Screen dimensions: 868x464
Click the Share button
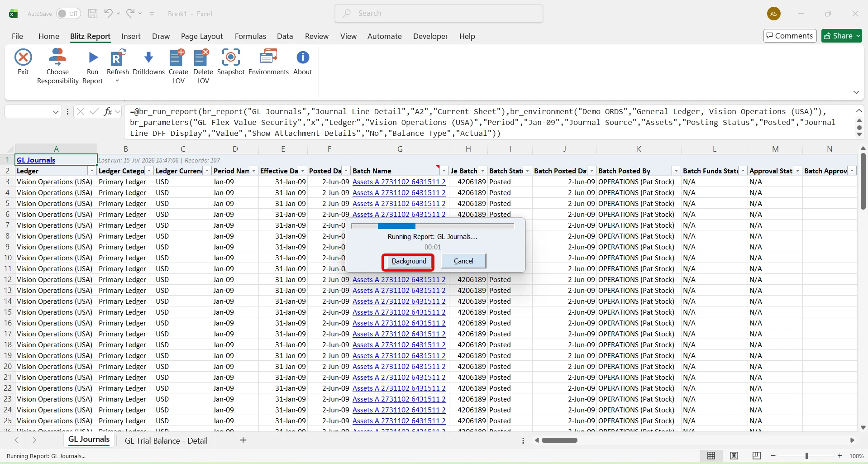click(x=842, y=36)
